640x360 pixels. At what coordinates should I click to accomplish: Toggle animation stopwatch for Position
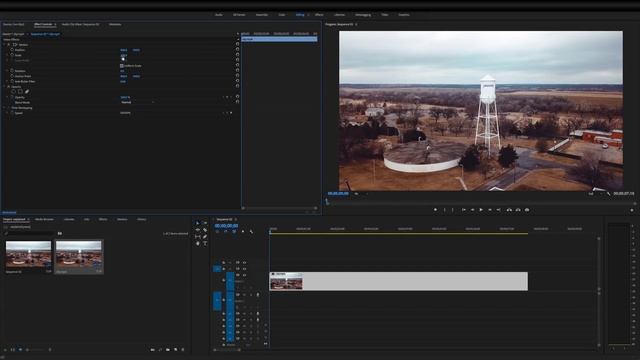(x=12, y=50)
